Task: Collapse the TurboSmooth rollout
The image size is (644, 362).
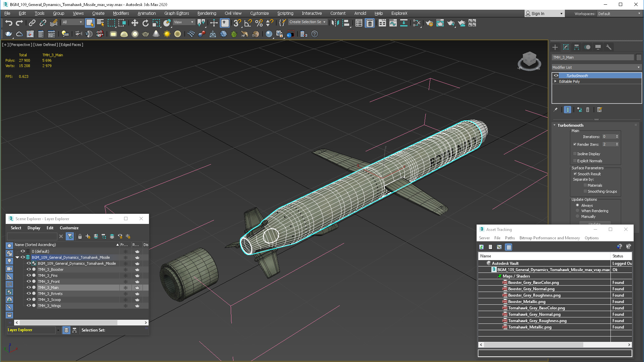Action: point(554,125)
